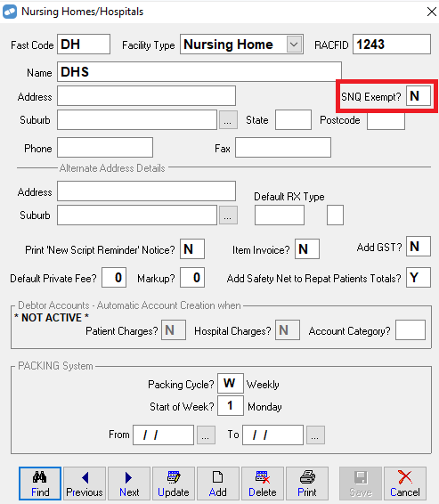Toggle the Item Invoice field

[307, 249]
